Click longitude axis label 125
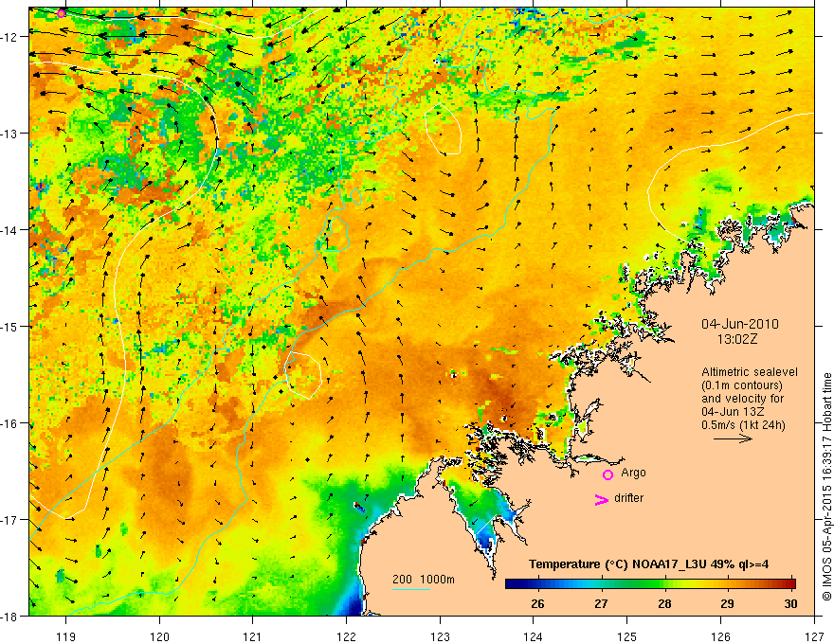834x644 pixels. pos(627,636)
